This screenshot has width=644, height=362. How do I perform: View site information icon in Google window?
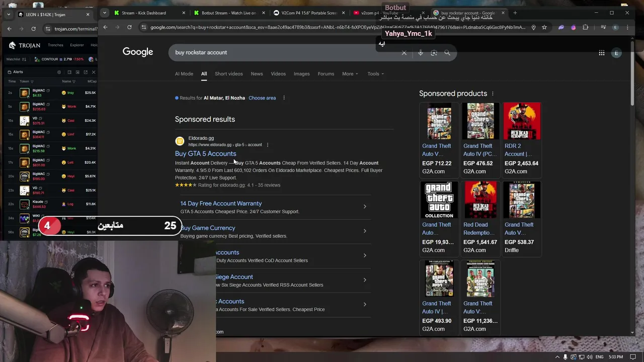pyautogui.click(x=144, y=27)
